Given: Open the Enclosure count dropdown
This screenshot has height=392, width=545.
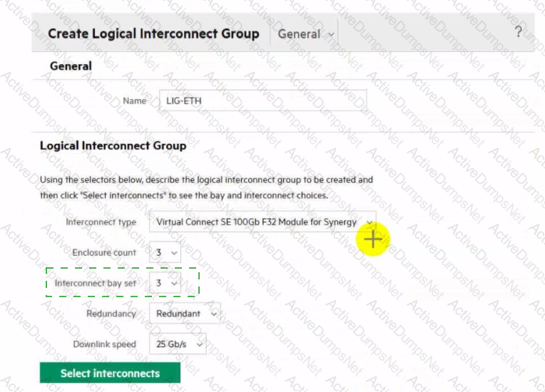Looking at the screenshot, I should coord(165,252).
